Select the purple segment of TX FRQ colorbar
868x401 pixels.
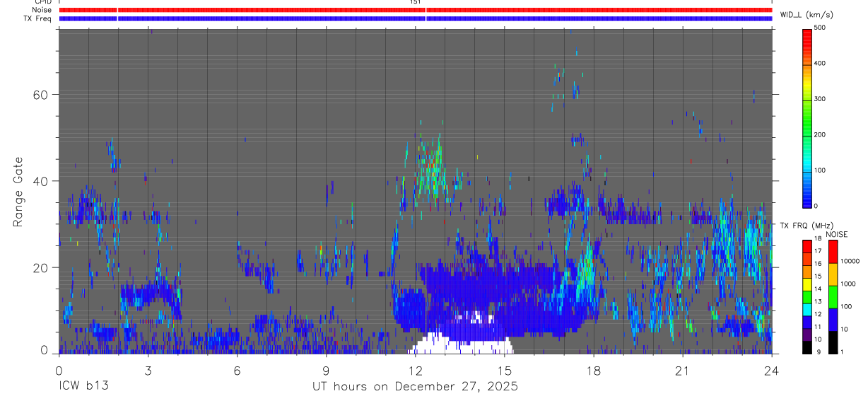807,335
